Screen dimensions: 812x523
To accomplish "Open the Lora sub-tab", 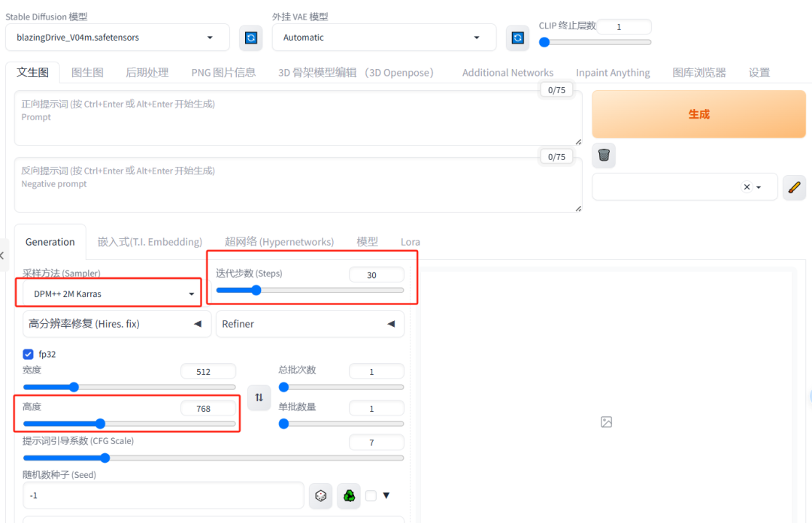I will pyautogui.click(x=411, y=242).
